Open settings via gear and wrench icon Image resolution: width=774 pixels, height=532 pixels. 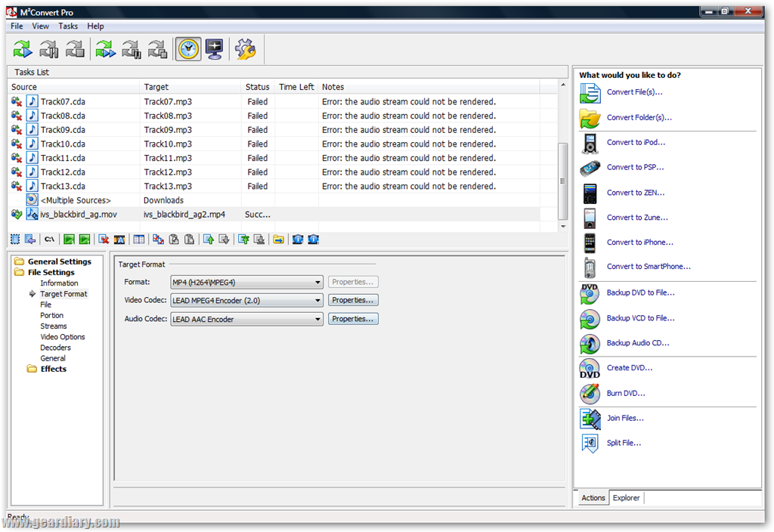pos(246,49)
